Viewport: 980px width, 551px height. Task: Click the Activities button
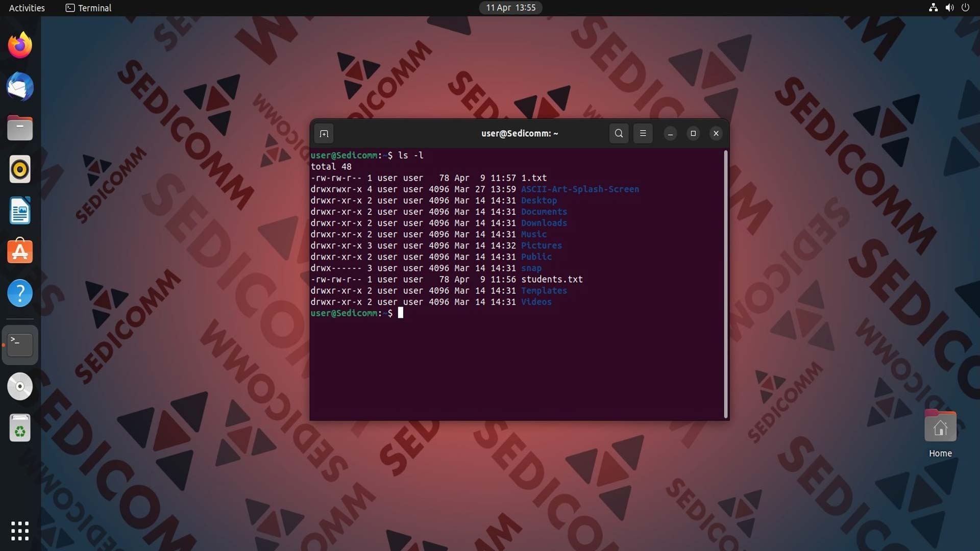pyautogui.click(x=27, y=8)
